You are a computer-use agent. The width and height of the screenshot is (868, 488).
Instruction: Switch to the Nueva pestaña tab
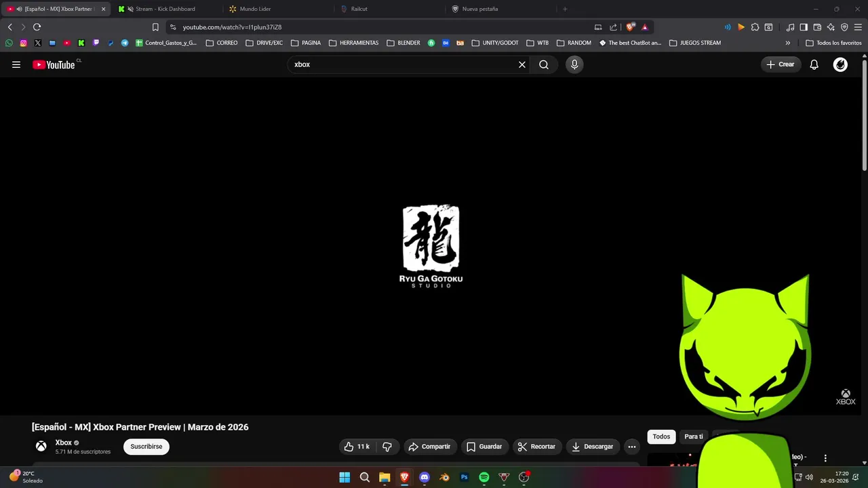pyautogui.click(x=479, y=9)
